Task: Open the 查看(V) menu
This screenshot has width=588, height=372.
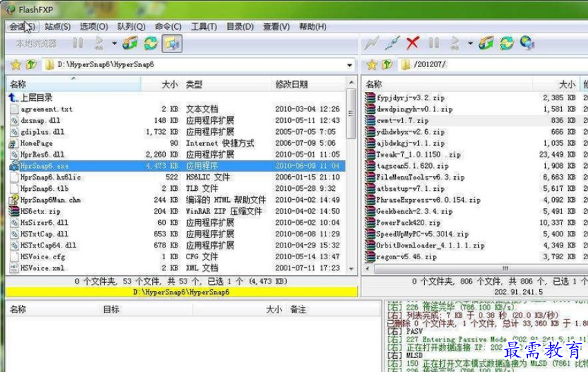Action: 276,27
